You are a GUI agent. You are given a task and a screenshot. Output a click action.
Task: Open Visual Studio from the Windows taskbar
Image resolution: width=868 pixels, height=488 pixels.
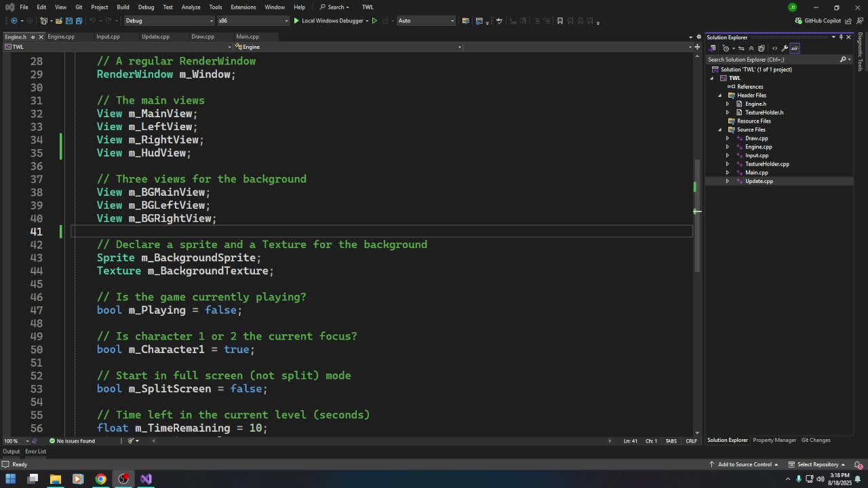[x=146, y=479]
